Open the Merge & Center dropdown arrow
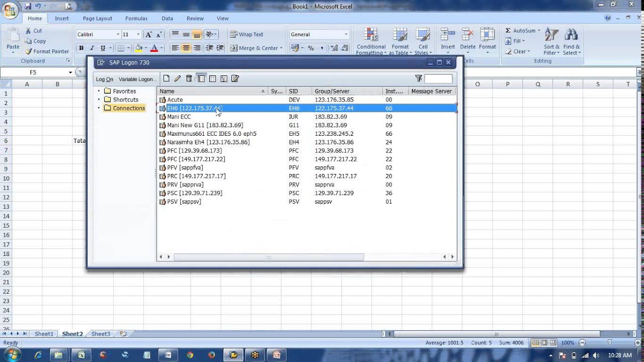Screen dimensions: 644x362 pos(281,48)
